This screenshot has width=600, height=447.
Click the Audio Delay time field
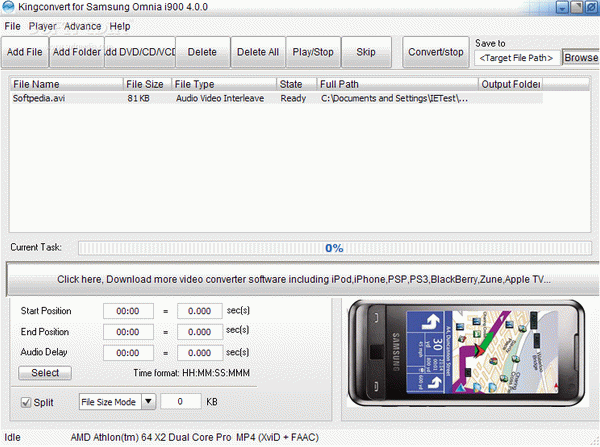click(128, 353)
